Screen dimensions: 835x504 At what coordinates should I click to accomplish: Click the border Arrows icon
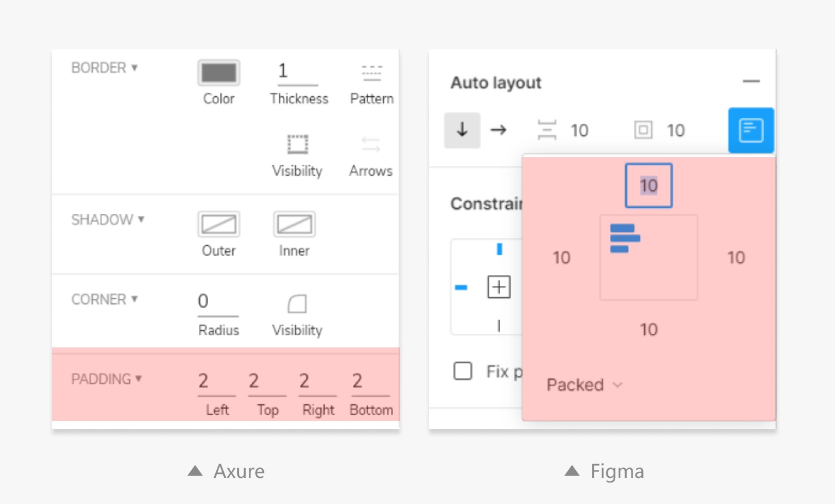(x=371, y=144)
